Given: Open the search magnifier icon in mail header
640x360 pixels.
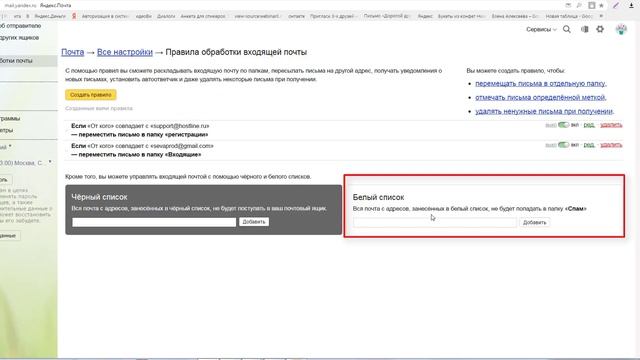Looking at the screenshot, I should [567, 29].
